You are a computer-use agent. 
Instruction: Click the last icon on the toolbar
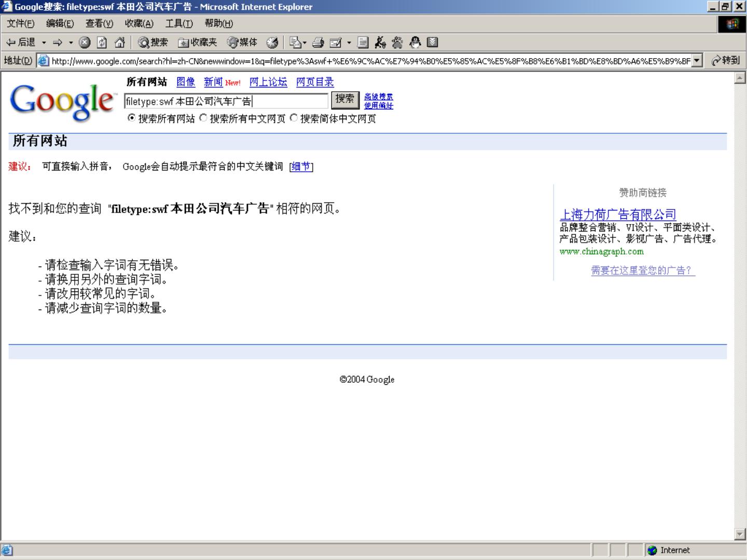coord(433,43)
